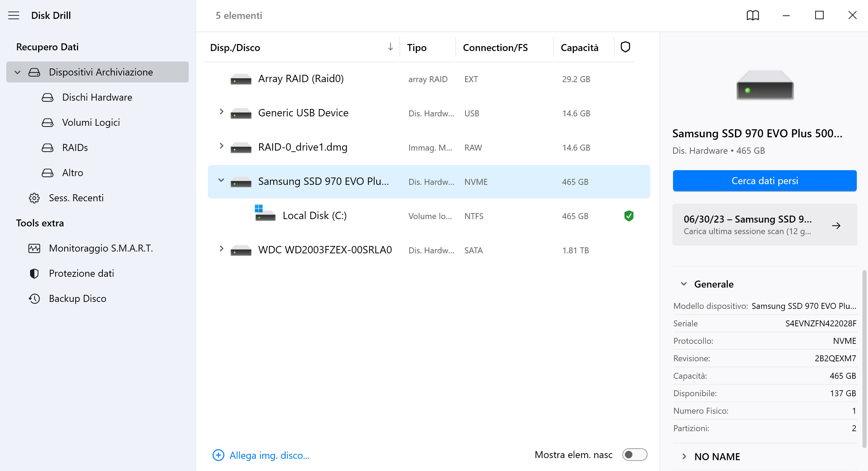Select RAIDs in sidebar
The image size is (868, 471).
(75, 148)
